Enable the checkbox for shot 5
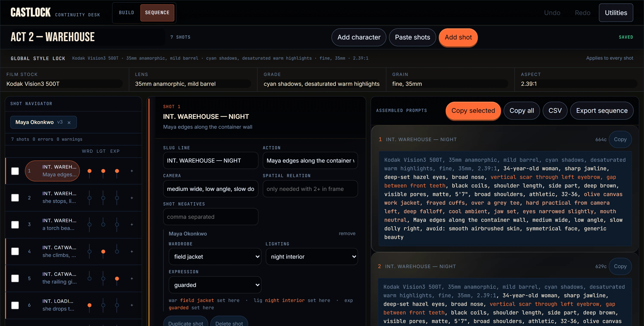 (15, 278)
